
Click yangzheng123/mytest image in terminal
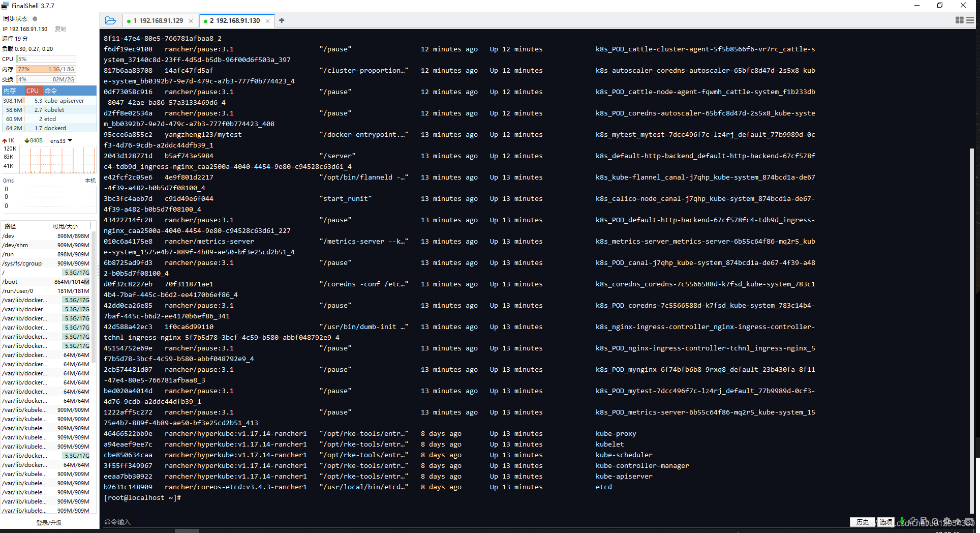point(203,135)
